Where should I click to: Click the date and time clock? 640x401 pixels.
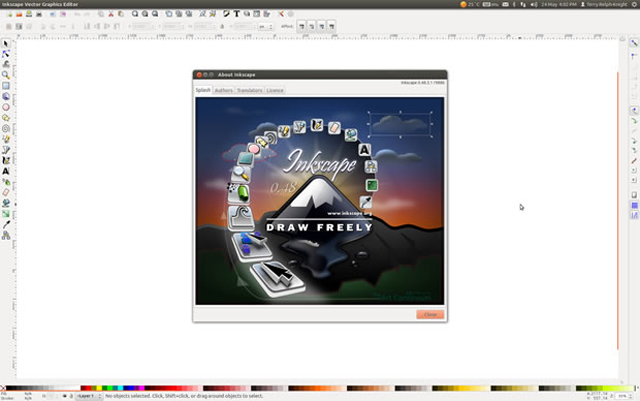(x=559, y=4)
